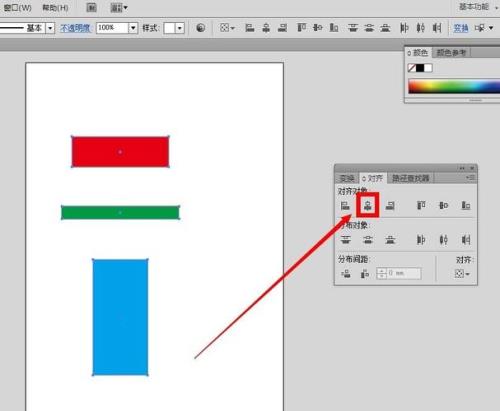Click vertical distribute spacing icon
Viewport: 500px width, 411px height.
coord(346,274)
